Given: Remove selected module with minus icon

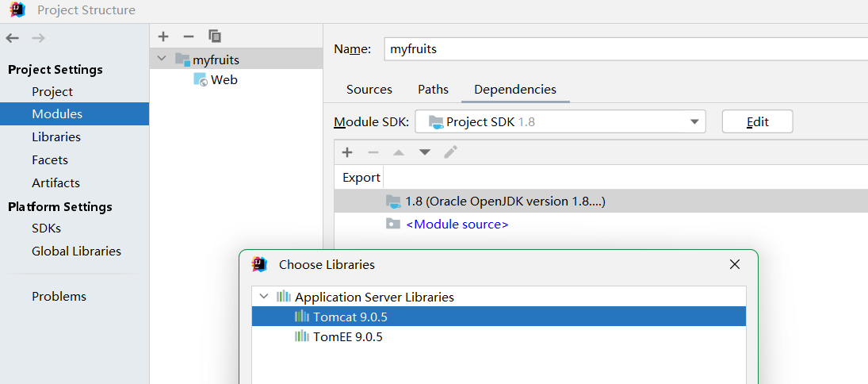Looking at the screenshot, I should (x=189, y=36).
